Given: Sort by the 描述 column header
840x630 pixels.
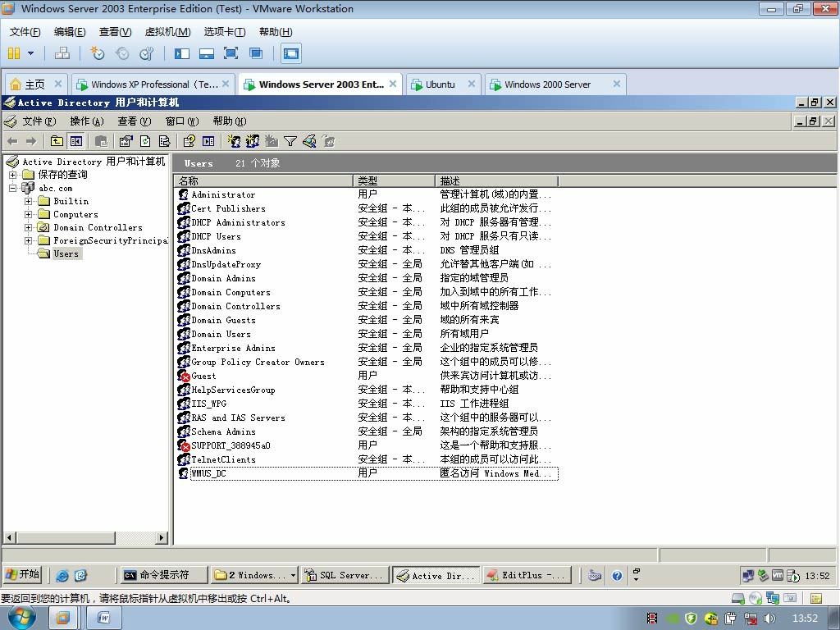Looking at the screenshot, I should 496,181.
